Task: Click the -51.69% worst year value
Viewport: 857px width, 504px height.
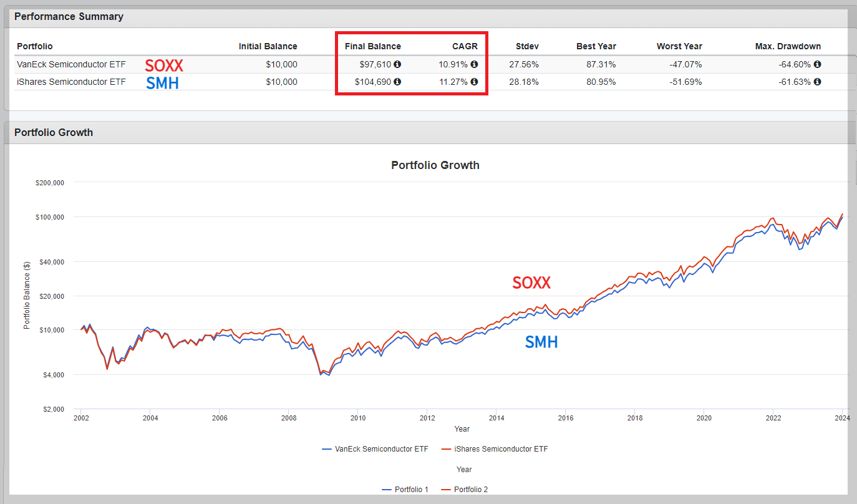Action: (687, 82)
